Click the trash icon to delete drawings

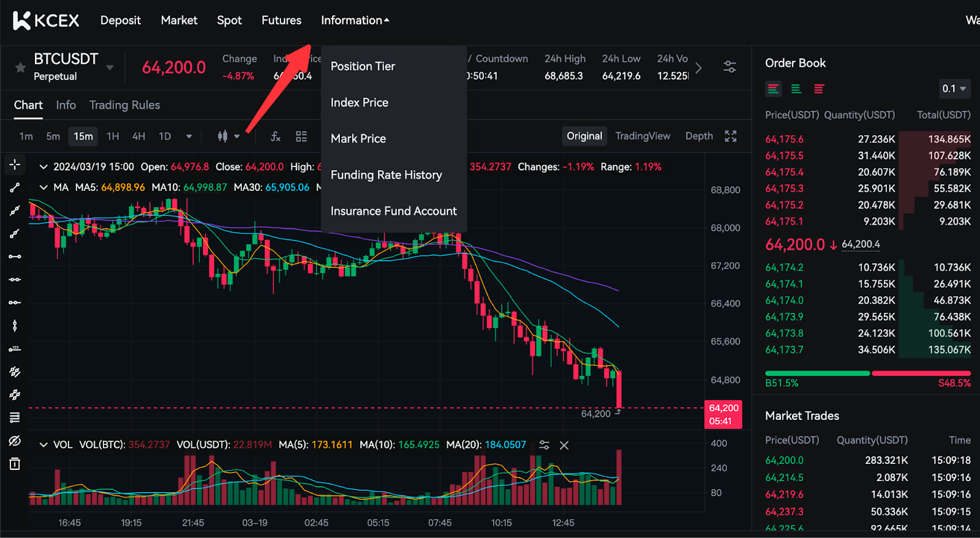(15, 464)
